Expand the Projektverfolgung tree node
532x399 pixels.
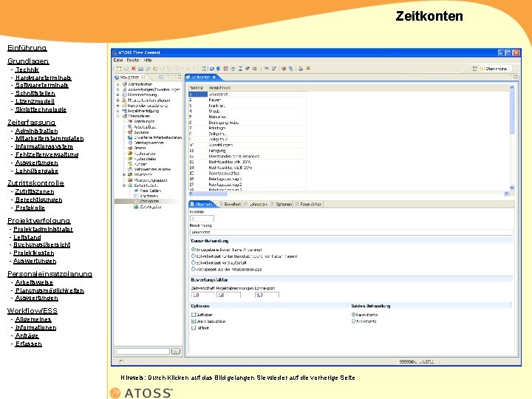point(117,111)
